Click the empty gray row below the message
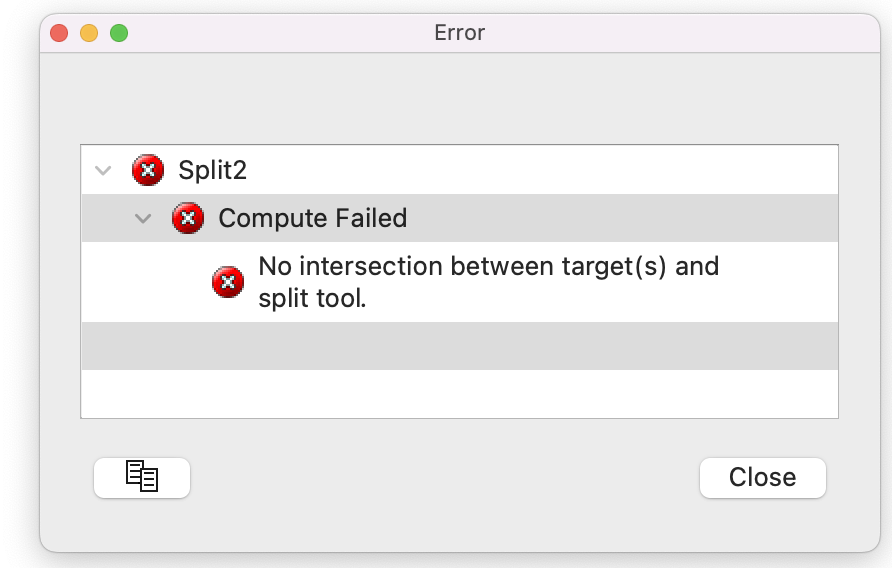This screenshot has height=568, width=892. coord(459,346)
